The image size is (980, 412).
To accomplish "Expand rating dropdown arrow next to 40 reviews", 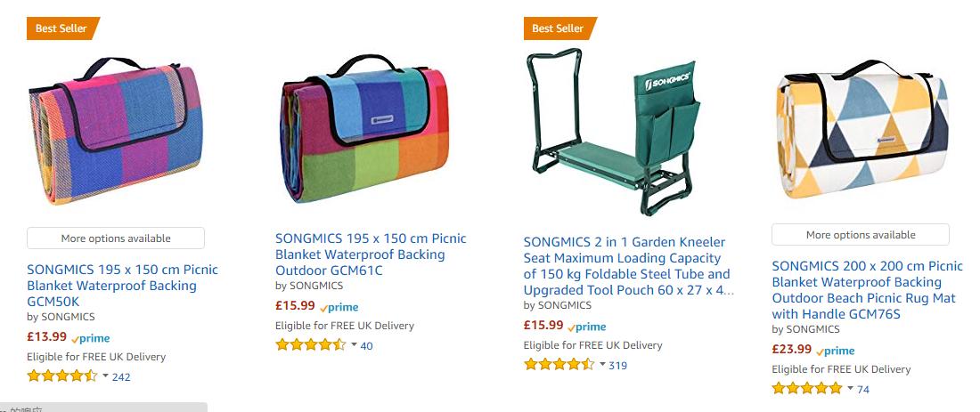I will 354,344.
